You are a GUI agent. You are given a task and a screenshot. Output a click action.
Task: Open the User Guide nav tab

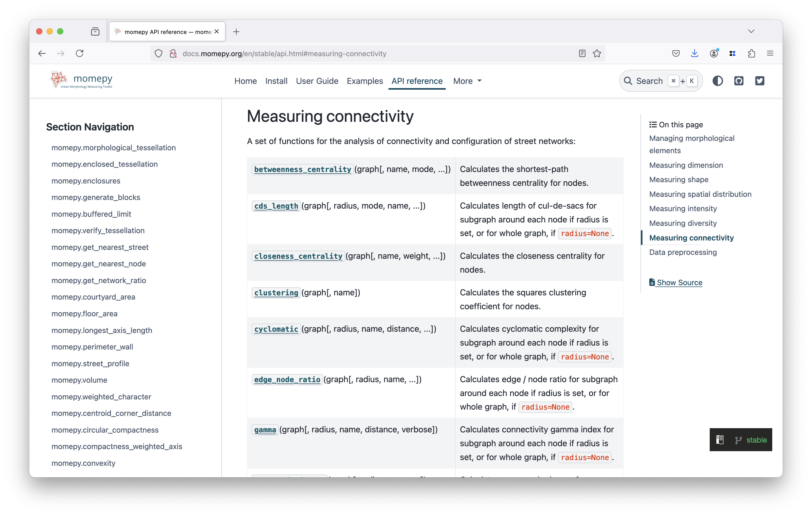317,81
